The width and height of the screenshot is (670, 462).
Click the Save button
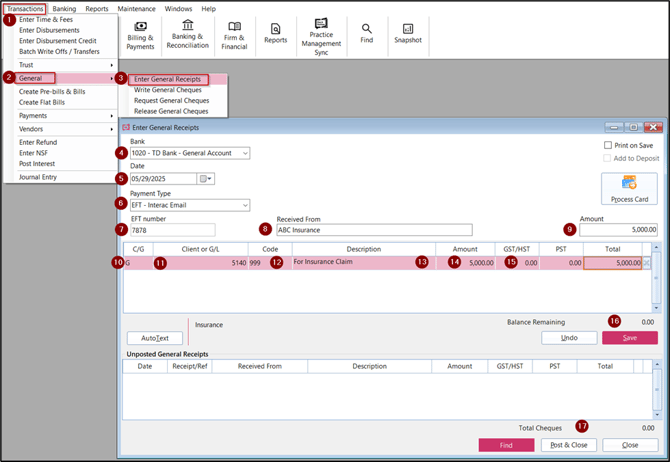(629, 338)
